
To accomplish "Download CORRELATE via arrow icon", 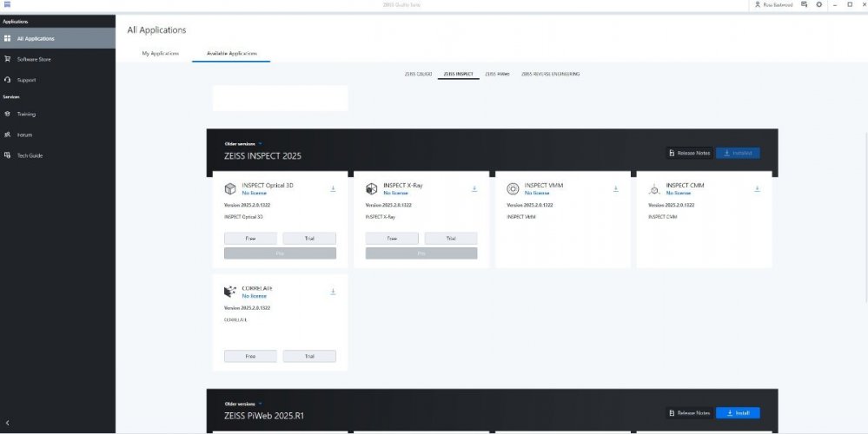I will pyautogui.click(x=333, y=292).
